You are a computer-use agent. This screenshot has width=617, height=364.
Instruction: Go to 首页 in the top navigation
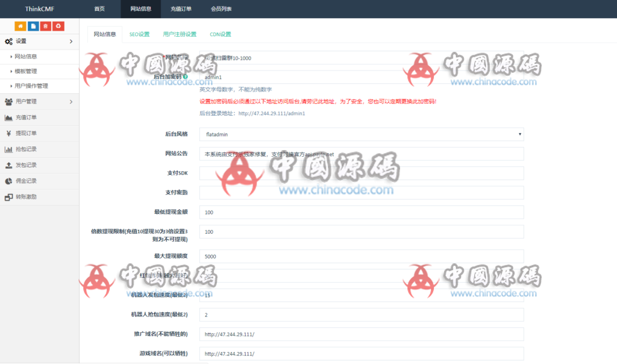99,8
